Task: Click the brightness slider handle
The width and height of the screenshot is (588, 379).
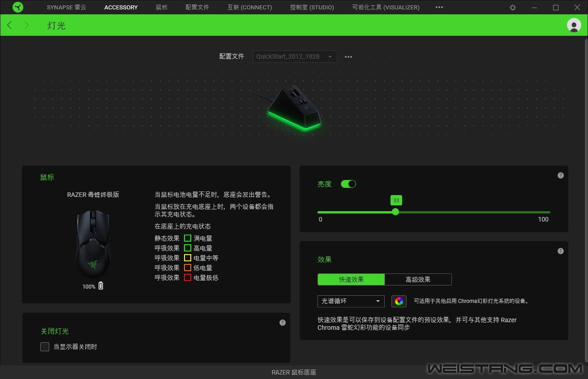Action: click(395, 212)
